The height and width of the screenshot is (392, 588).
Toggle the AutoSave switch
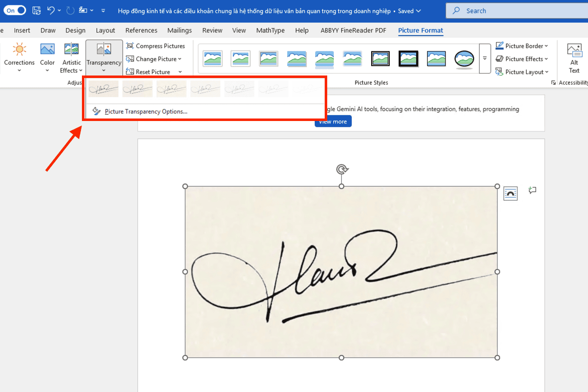coord(15,10)
